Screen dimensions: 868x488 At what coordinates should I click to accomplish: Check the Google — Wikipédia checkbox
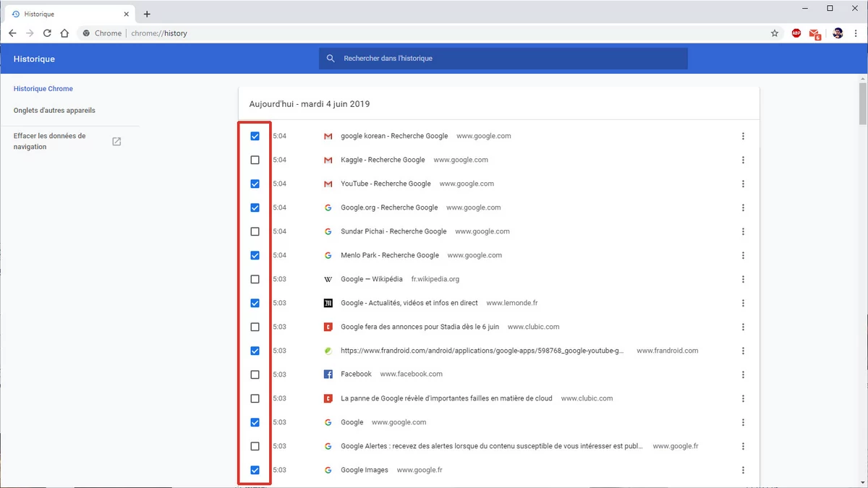coord(255,279)
